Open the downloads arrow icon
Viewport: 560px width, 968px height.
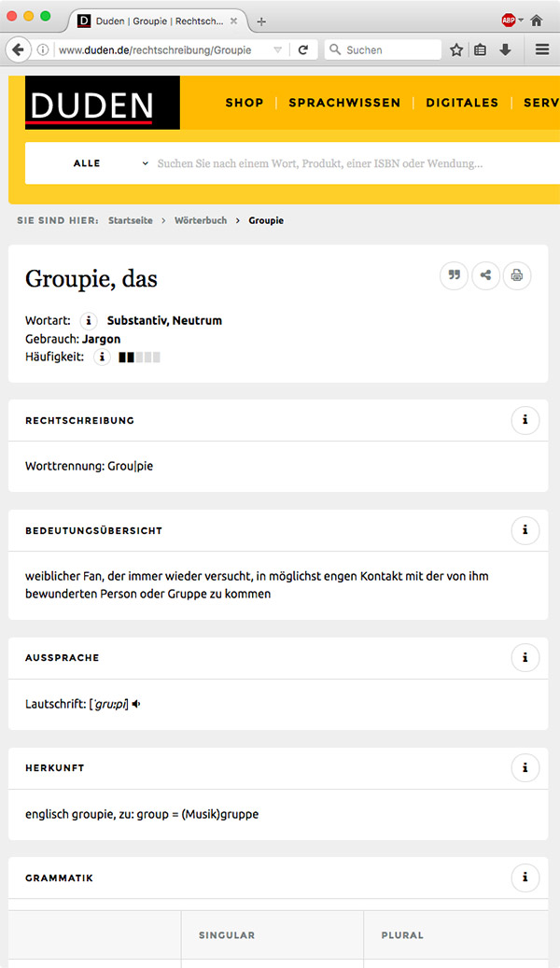pyautogui.click(x=505, y=50)
